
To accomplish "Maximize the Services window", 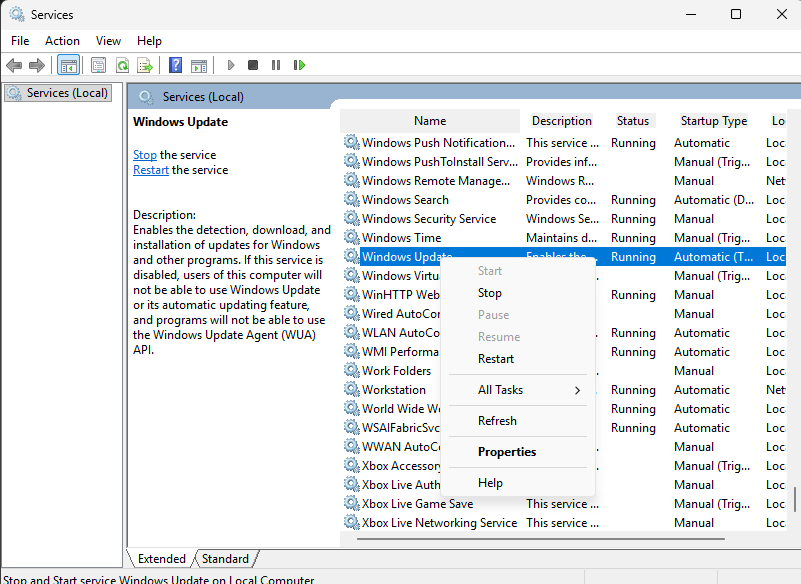I will point(736,14).
